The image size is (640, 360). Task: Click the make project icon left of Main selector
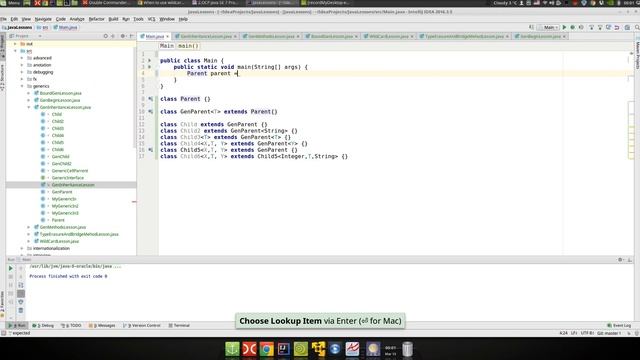click(x=531, y=27)
